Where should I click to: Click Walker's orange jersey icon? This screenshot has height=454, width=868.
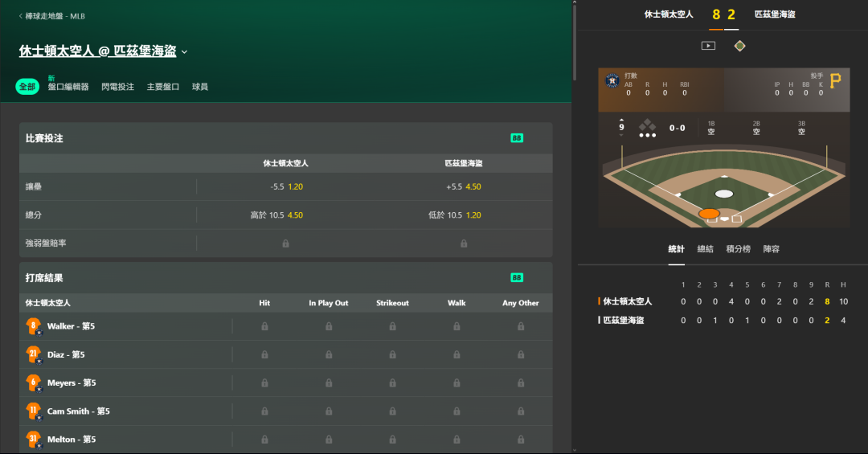point(34,327)
